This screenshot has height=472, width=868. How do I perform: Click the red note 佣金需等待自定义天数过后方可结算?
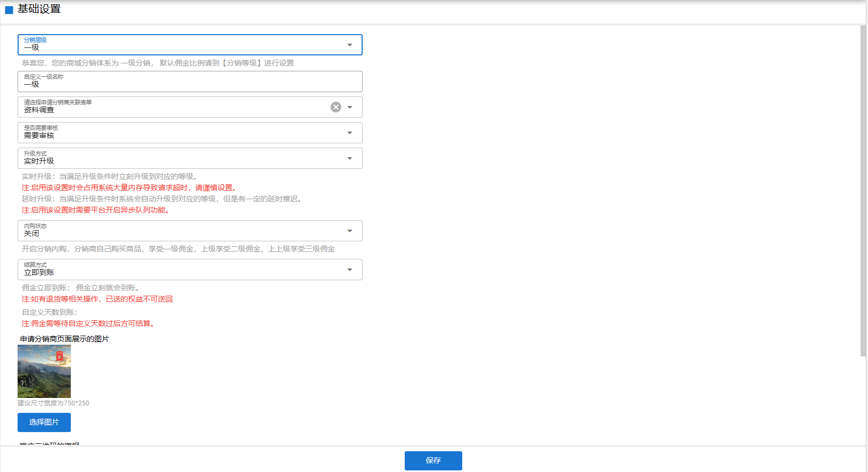coord(89,323)
